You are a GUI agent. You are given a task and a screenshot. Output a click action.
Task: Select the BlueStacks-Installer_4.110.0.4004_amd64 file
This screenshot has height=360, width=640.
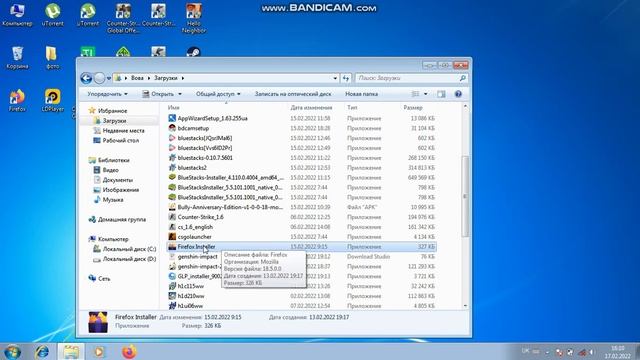pyautogui.click(x=231, y=178)
